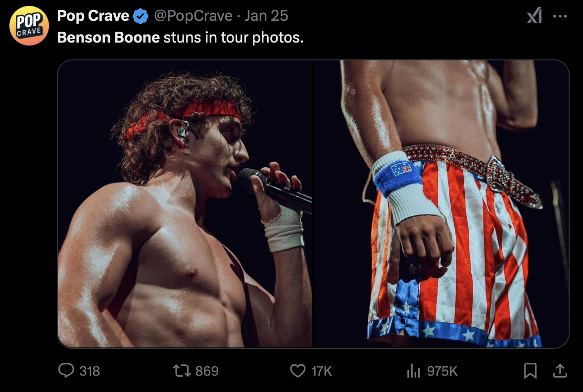Click the blue verified badge
Viewport: 583px width, 392px height.
(x=141, y=16)
